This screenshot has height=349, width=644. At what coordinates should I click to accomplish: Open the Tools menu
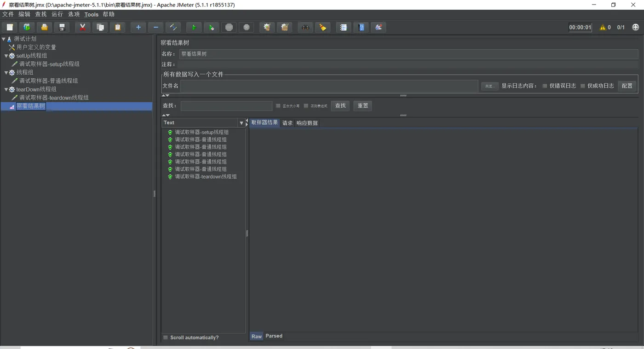tap(92, 14)
